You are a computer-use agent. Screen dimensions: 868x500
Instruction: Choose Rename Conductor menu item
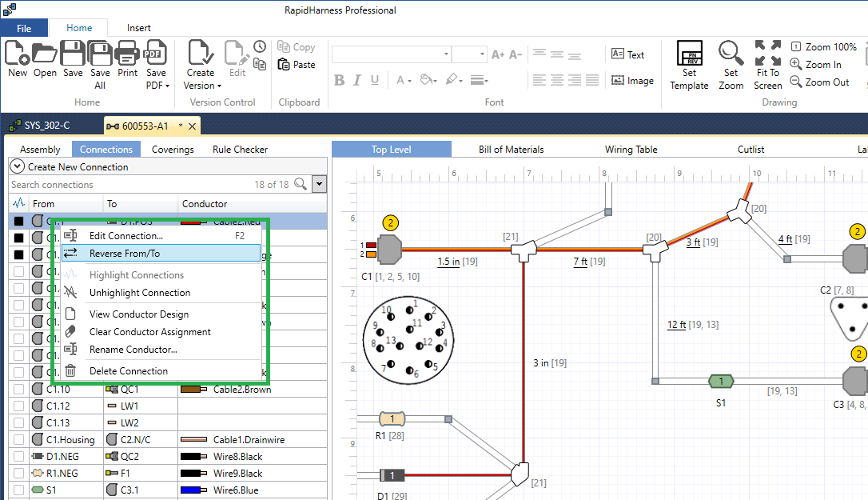[161, 350]
